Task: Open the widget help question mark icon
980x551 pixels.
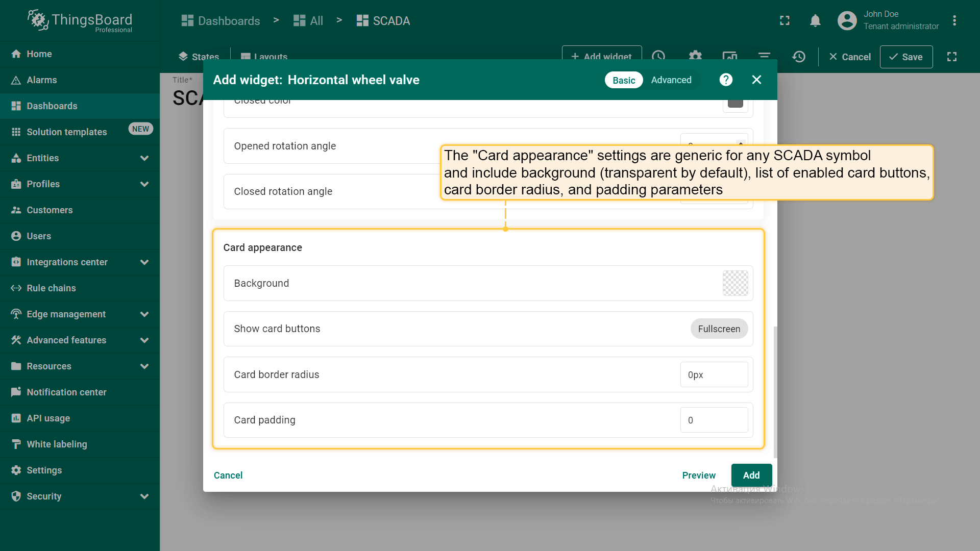Action: click(x=726, y=80)
